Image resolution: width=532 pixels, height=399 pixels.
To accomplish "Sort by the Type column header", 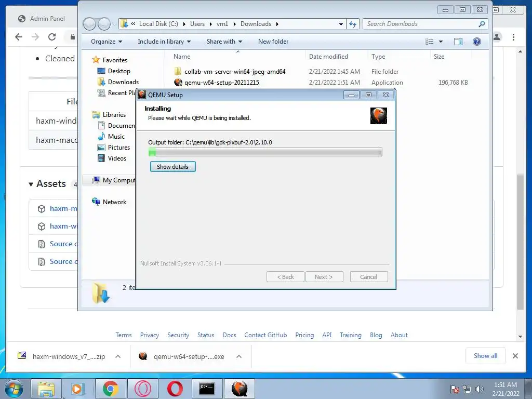I will [378, 57].
